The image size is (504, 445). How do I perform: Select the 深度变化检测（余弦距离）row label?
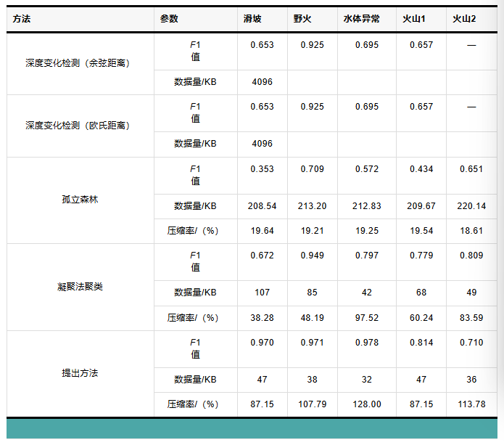78,63
